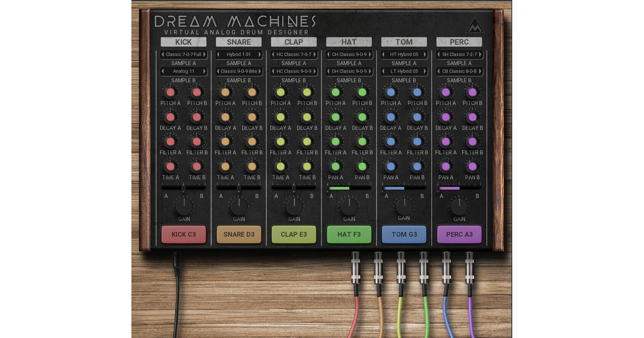Click the TOM A/B mix slider

pyautogui.click(x=404, y=188)
